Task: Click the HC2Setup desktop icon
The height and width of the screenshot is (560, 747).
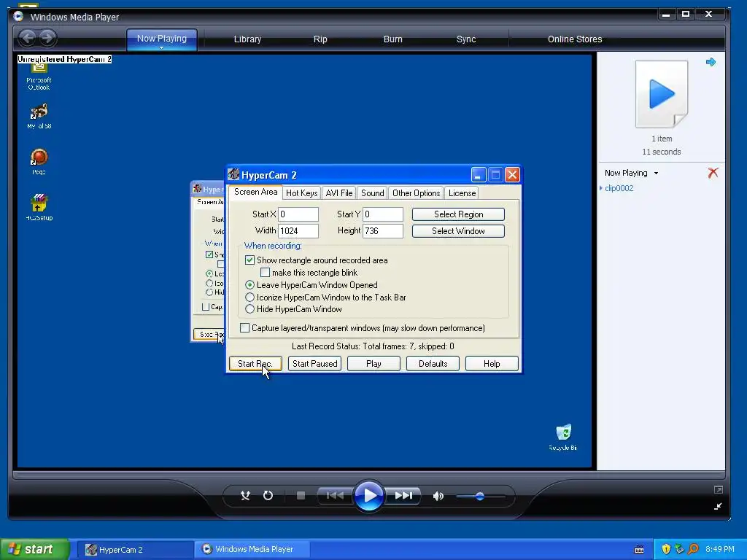Action: click(39, 207)
